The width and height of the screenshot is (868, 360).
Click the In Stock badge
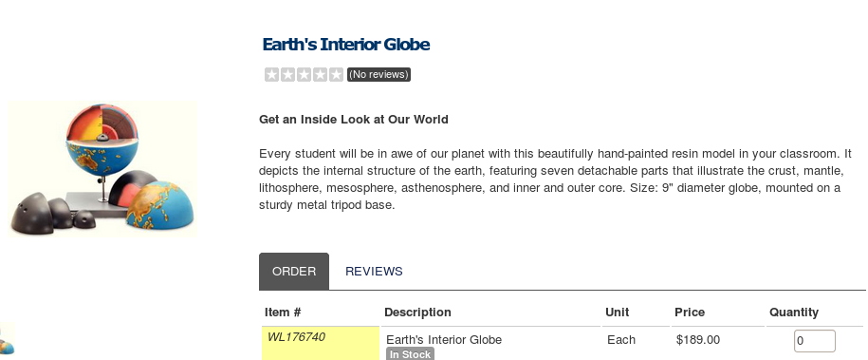tap(410, 354)
